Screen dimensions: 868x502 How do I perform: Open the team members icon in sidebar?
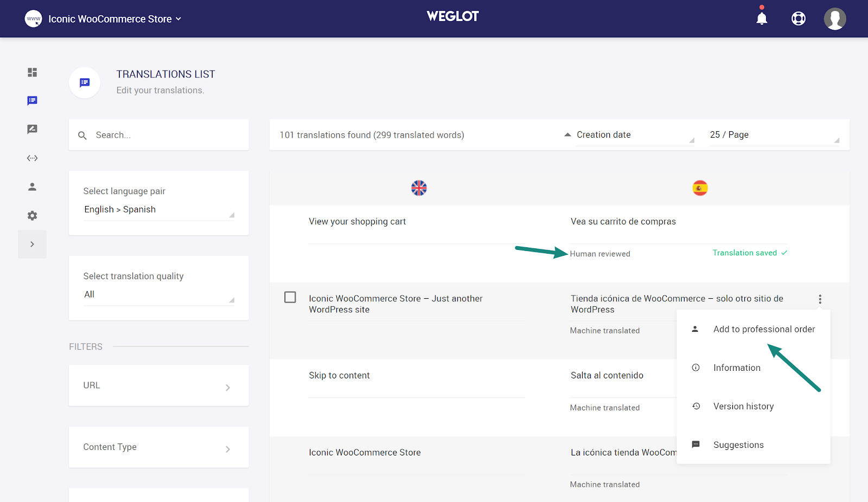coord(33,187)
